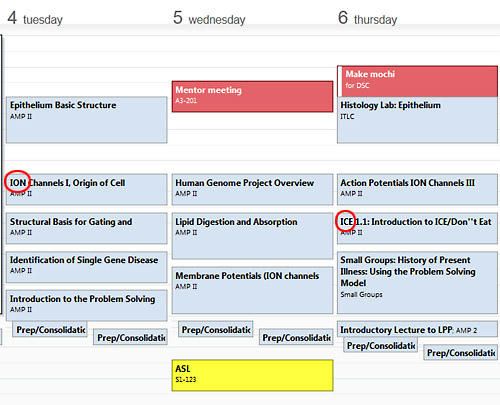Select Introduction to the Problem Solving event

point(87,305)
